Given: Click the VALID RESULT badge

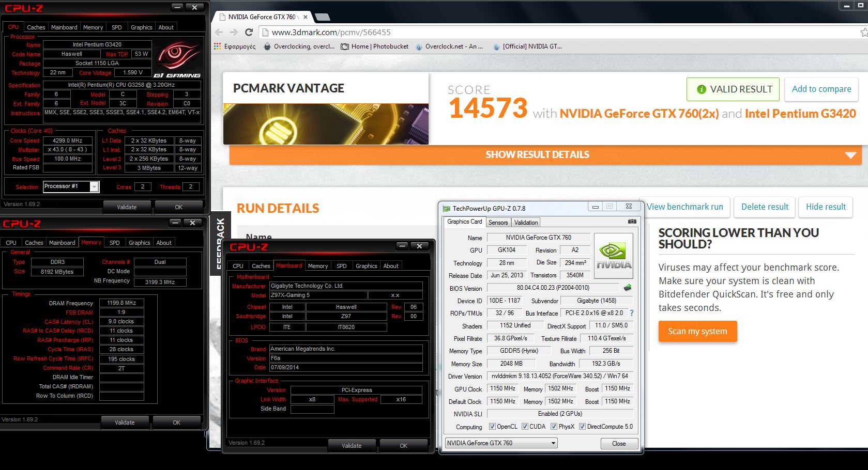Looking at the screenshot, I should [x=734, y=89].
